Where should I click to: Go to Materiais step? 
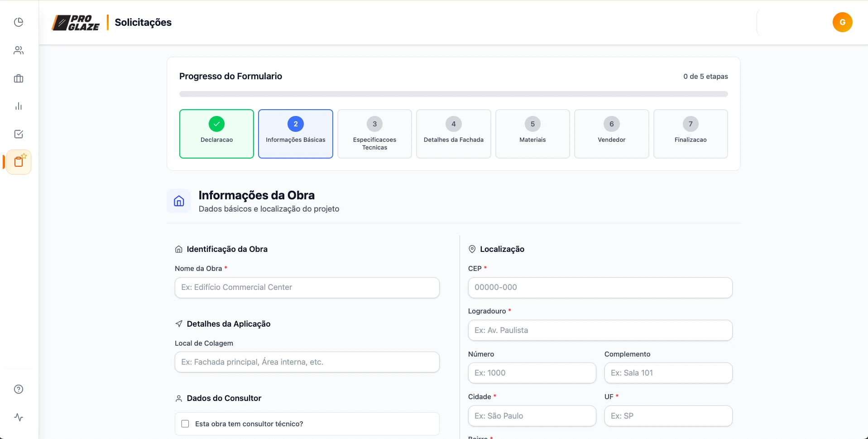[x=532, y=134]
